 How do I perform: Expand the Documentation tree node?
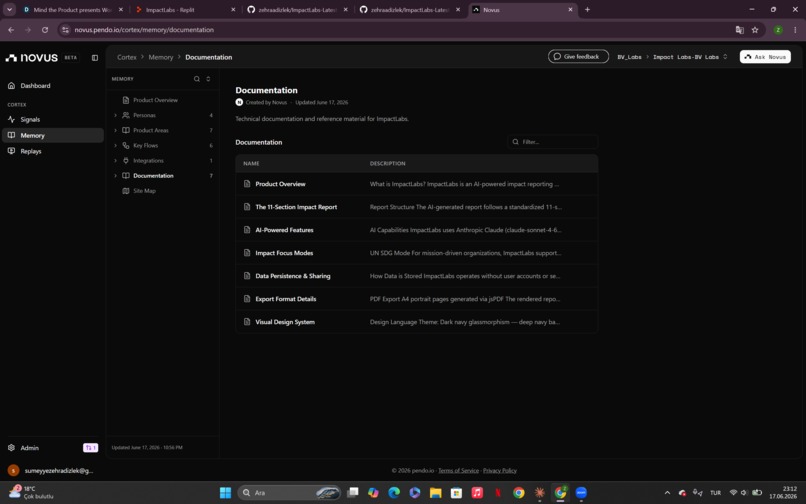(x=115, y=176)
